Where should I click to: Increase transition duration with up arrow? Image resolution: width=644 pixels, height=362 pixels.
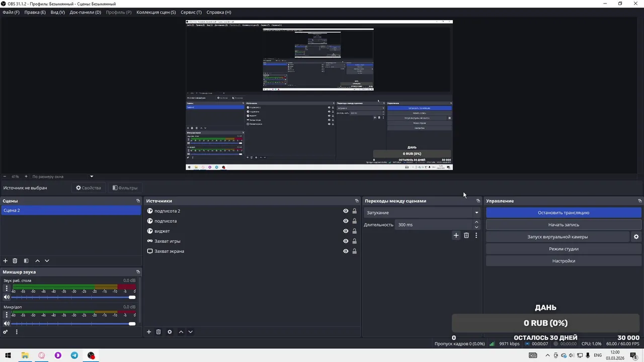[x=476, y=222]
